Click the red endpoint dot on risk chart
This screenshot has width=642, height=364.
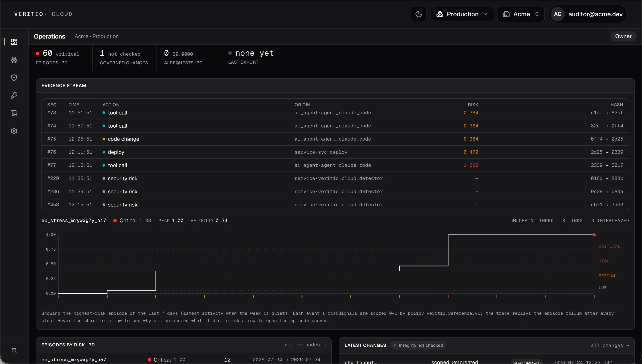coord(594,235)
